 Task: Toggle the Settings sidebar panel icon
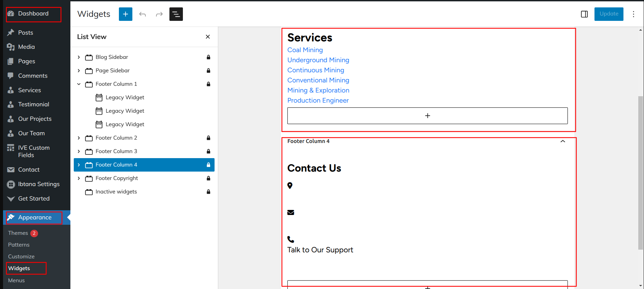pos(584,14)
